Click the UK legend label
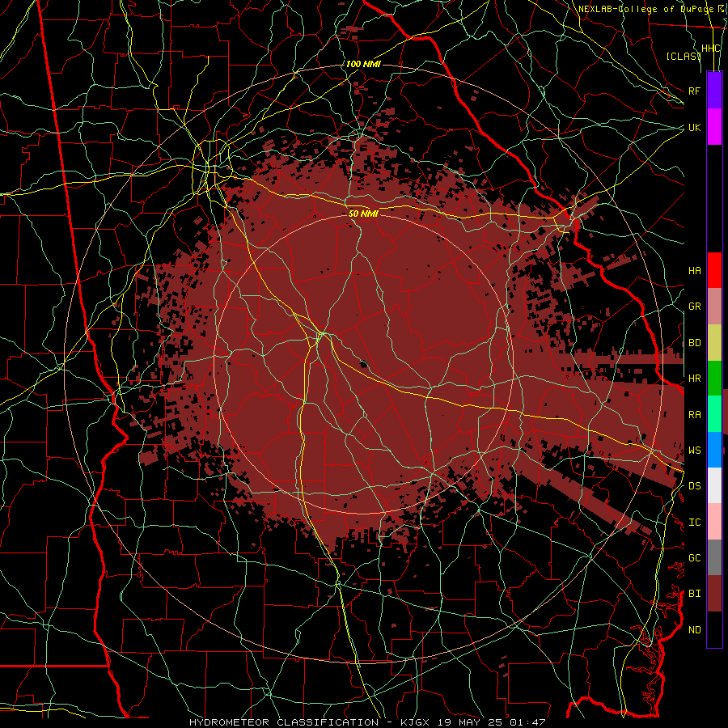The width and height of the screenshot is (728, 728). (x=695, y=127)
